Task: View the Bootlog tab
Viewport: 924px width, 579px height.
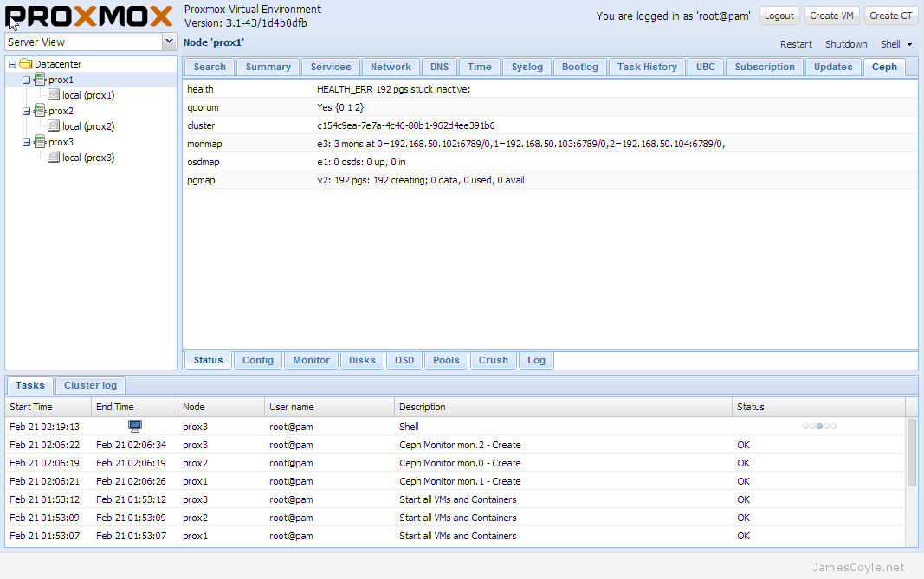Action: (x=580, y=68)
